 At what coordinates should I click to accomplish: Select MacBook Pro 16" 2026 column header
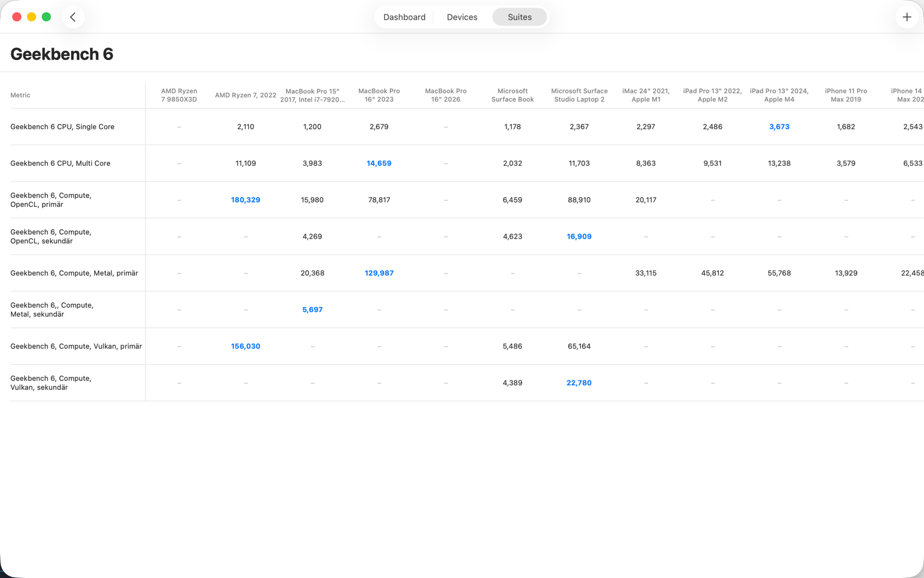tap(446, 95)
